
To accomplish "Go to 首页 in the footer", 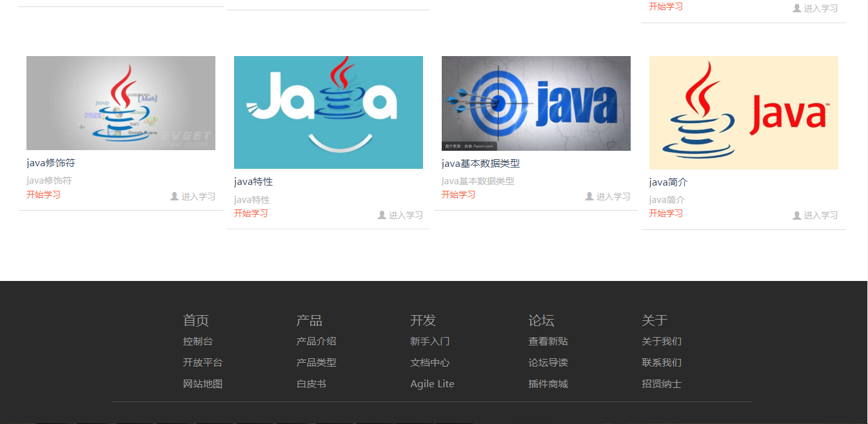I will [196, 320].
